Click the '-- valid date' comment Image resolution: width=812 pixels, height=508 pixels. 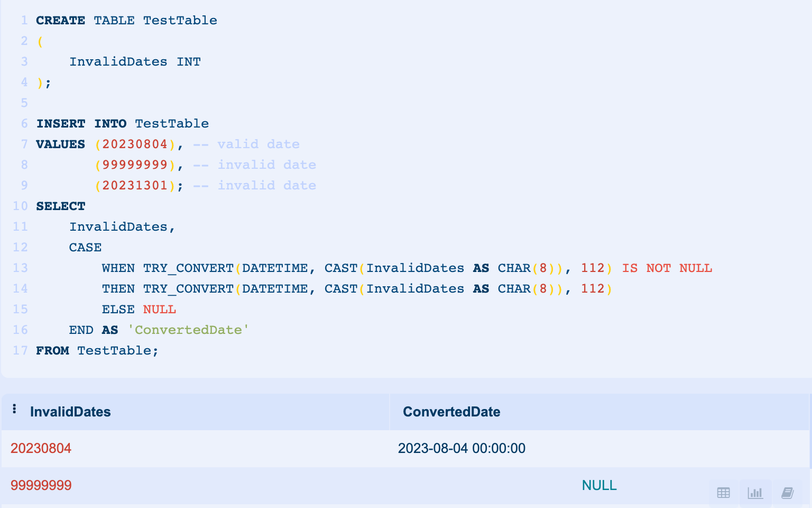(x=246, y=144)
